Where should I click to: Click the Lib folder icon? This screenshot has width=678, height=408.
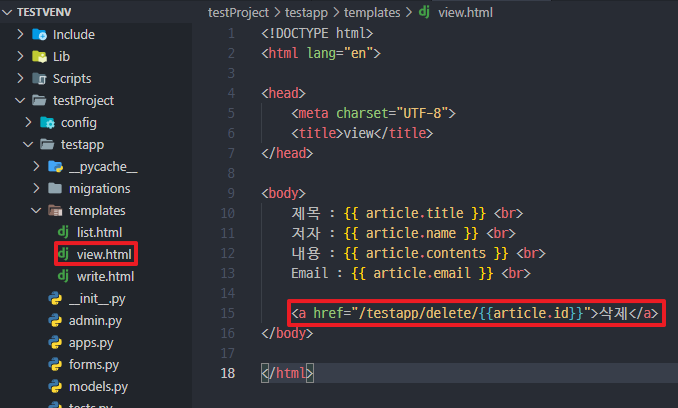pos(39,57)
